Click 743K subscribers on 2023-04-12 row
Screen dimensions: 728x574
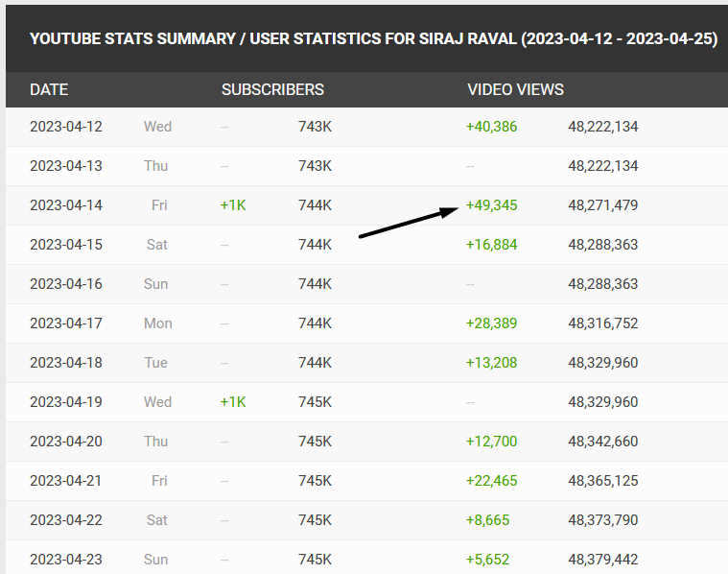pos(315,127)
